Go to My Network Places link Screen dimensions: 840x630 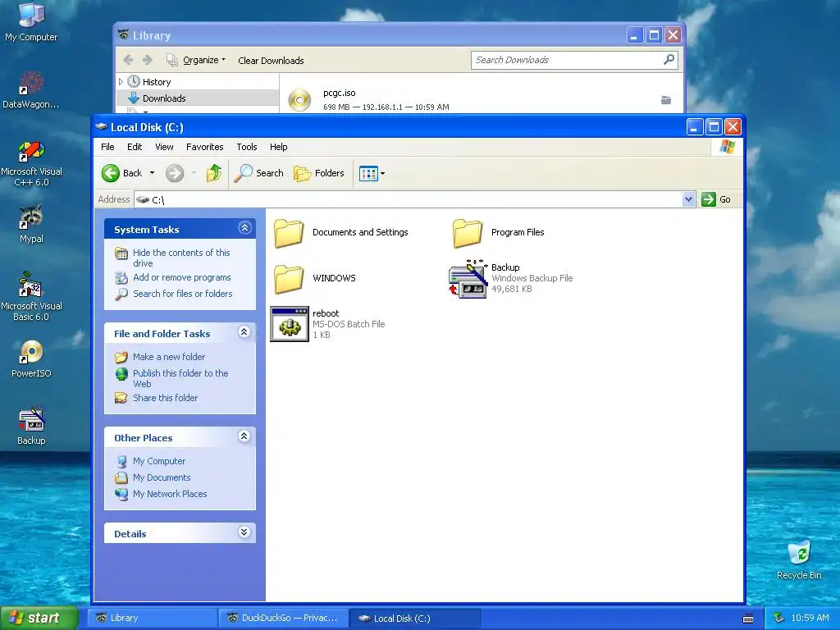coord(170,494)
